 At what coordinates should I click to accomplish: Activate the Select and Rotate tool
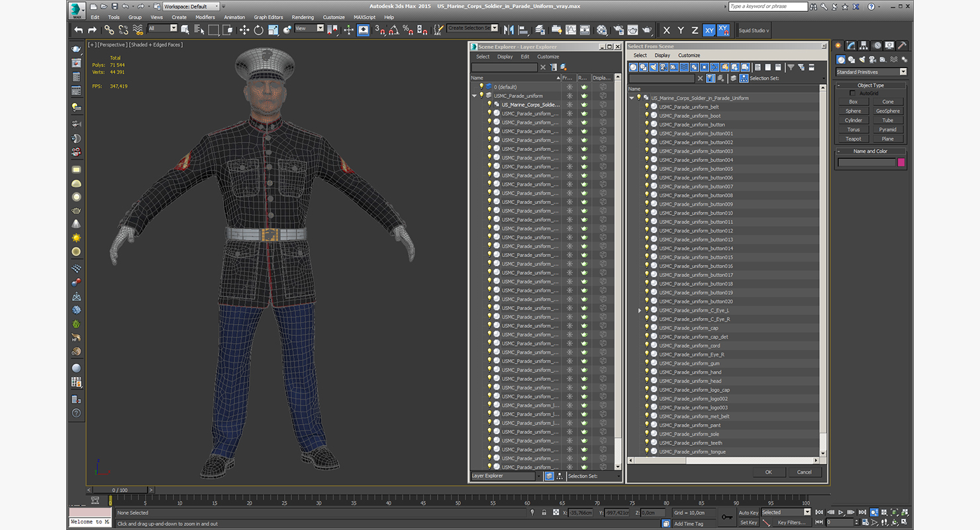[x=258, y=30]
